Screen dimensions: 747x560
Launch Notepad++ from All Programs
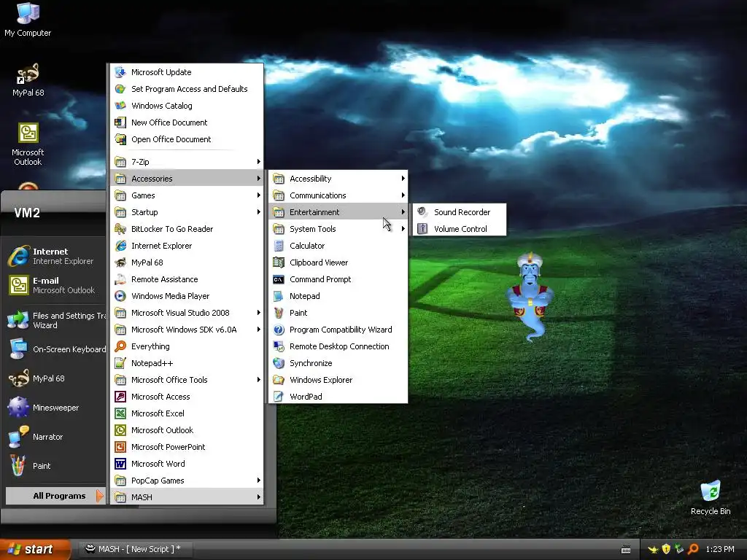pyautogui.click(x=187, y=363)
